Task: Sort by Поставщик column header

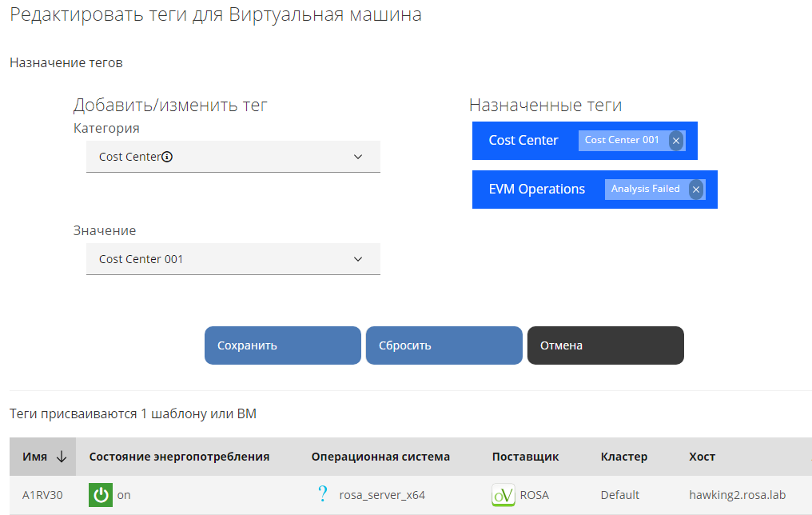Action: (x=525, y=457)
